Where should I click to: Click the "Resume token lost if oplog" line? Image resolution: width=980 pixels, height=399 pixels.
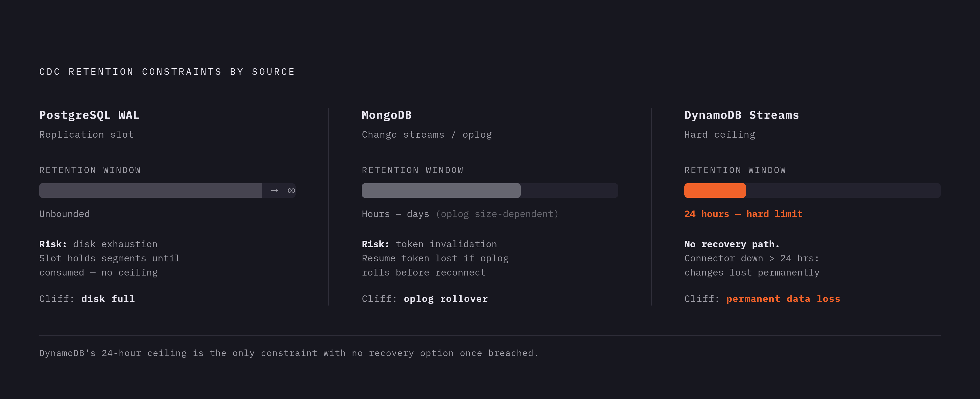click(435, 258)
